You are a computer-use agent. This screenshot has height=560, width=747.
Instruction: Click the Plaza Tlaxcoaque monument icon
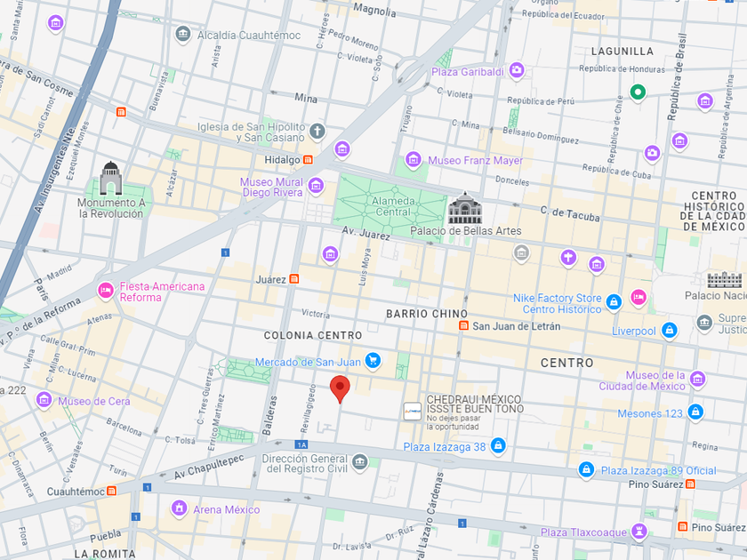point(639,531)
